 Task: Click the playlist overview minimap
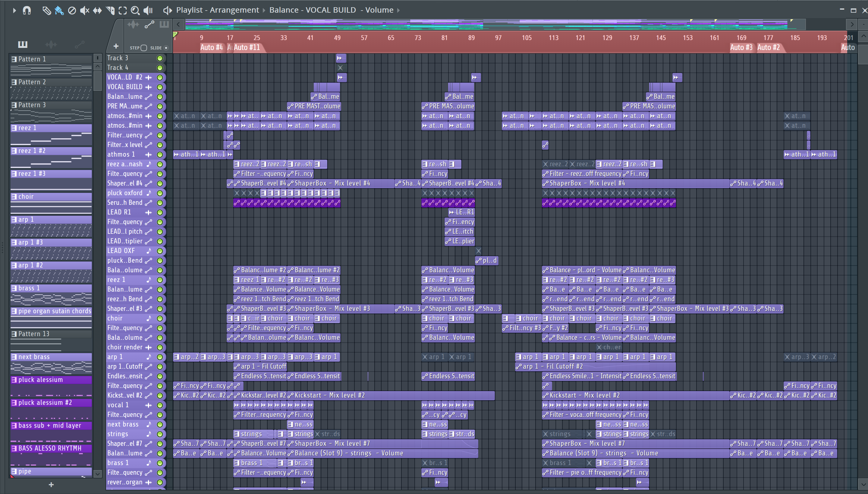(495, 24)
